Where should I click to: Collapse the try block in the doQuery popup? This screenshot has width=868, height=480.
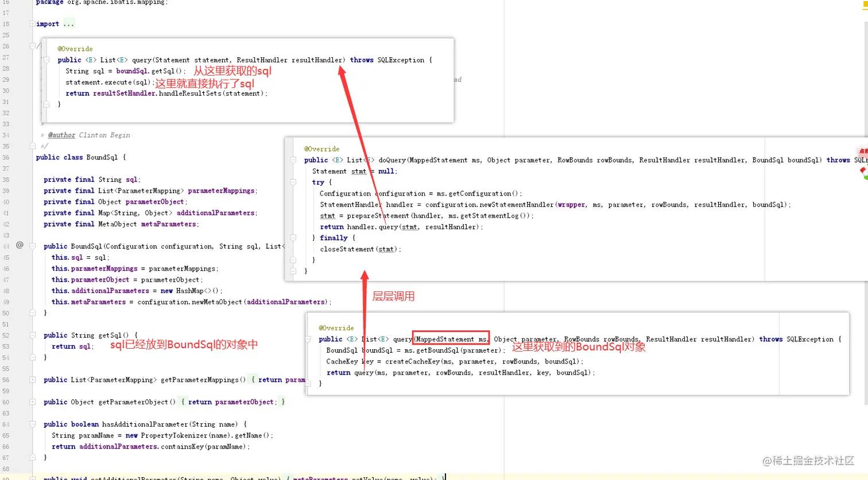click(x=293, y=182)
